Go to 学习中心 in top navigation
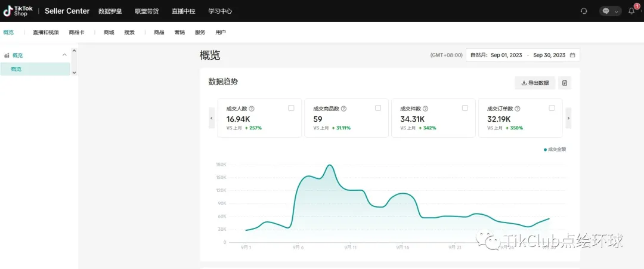This screenshot has width=644, height=269. click(x=219, y=11)
